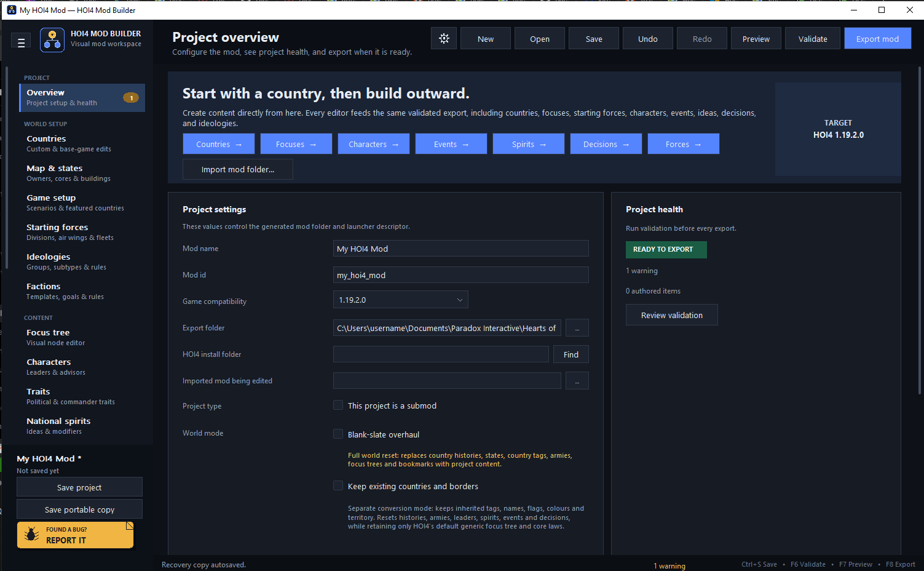Go to Countries in the sidebar
Viewport: 924px width, 571px height.
(82, 143)
